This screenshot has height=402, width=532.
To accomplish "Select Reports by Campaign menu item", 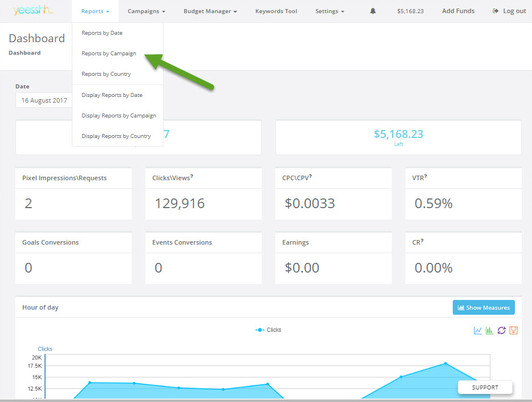I will 109,54.
